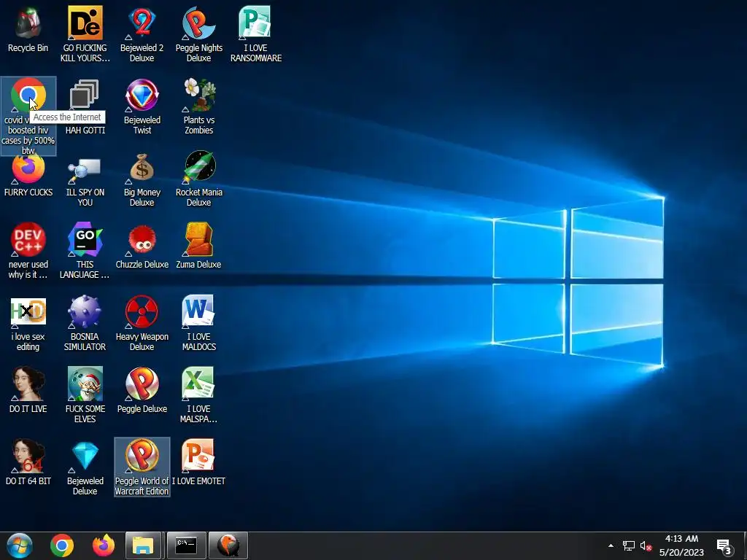This screenshot has width=747, height=560.
Task: Open the Windows Start menu orb
Action: click(20, 545)
